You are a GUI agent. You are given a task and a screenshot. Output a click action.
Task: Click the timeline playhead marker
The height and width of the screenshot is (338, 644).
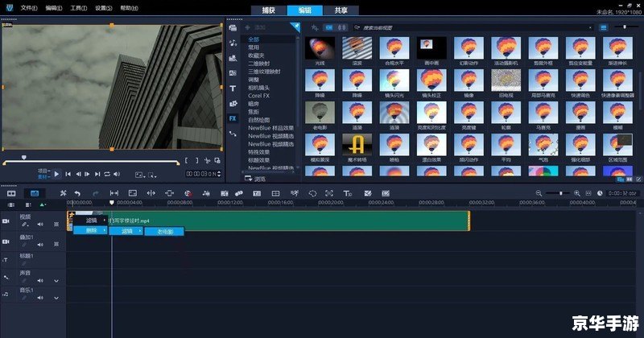point(111,203)
